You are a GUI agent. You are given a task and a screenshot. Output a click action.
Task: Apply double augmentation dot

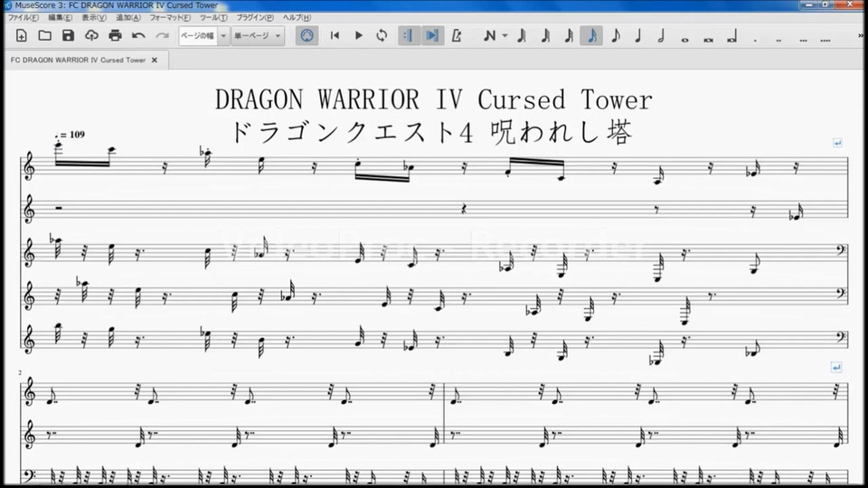[778, 39]
